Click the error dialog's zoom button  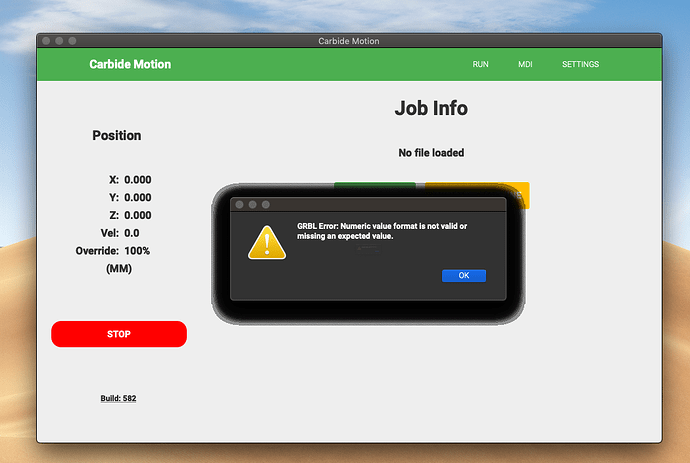point(266,205)
